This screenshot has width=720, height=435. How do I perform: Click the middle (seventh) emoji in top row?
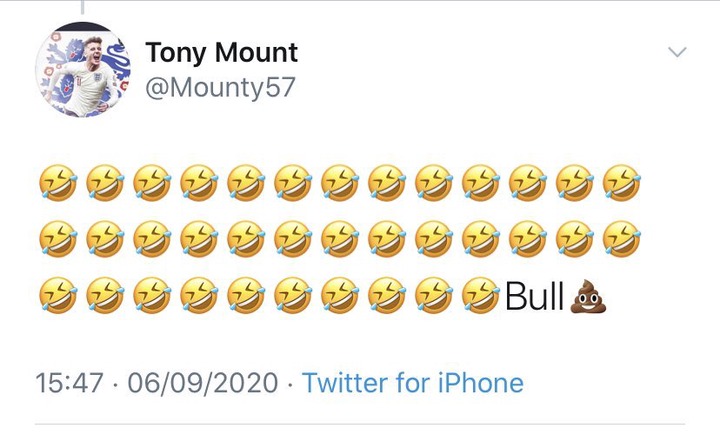[338, 184]
